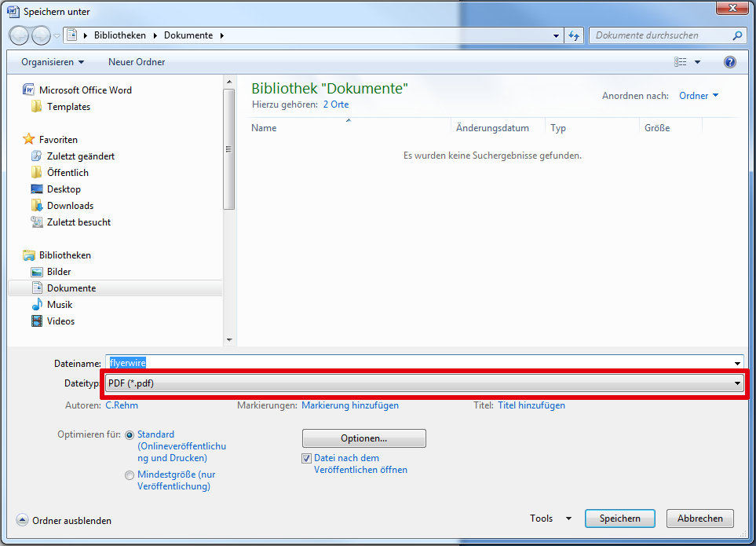Select Zuletzt besucht in Favoriten
This screenshot has width=756, height=546.
pyautogui.click(x=79, y=222)
